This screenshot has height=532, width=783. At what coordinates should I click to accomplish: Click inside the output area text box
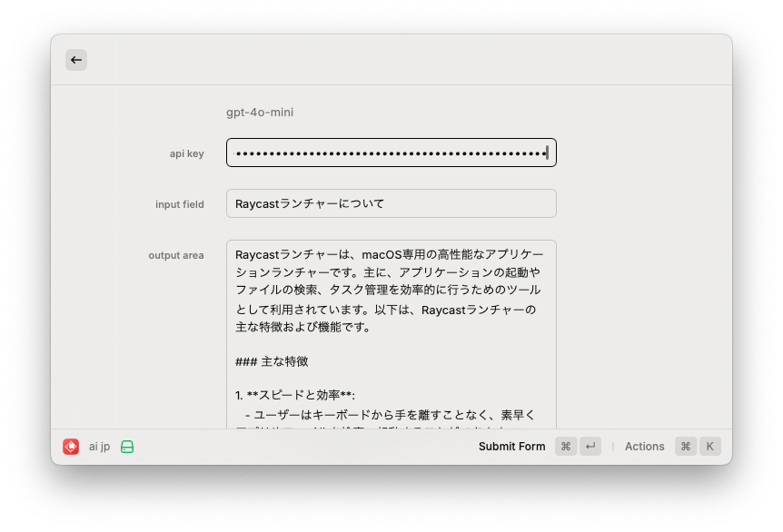coord(391,334)
